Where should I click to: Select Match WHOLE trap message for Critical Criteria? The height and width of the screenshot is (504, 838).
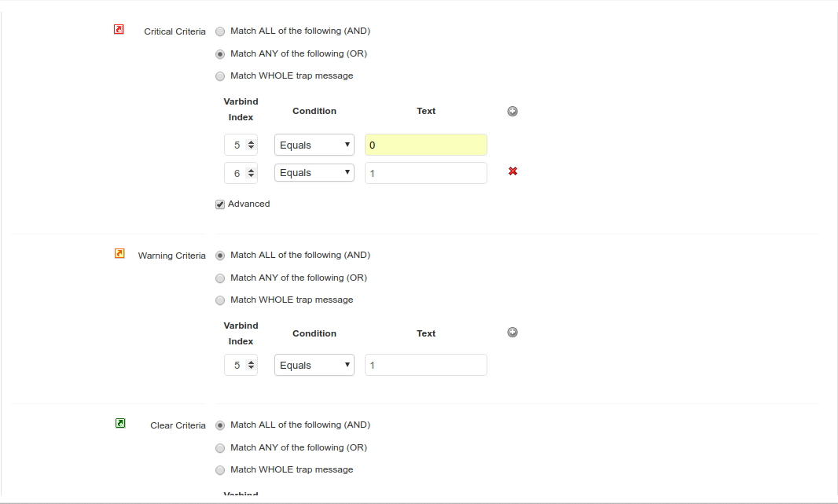(220, 76)
